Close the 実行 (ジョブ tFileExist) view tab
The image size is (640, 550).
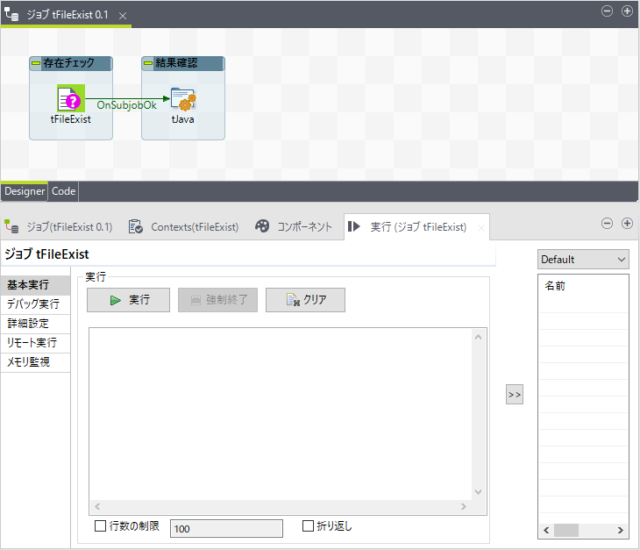pos(481,228)
